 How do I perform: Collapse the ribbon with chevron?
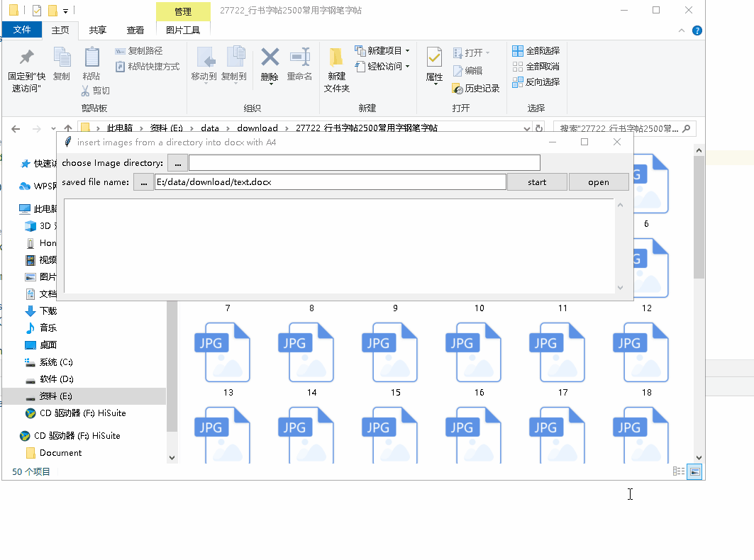tap(682, 30)
